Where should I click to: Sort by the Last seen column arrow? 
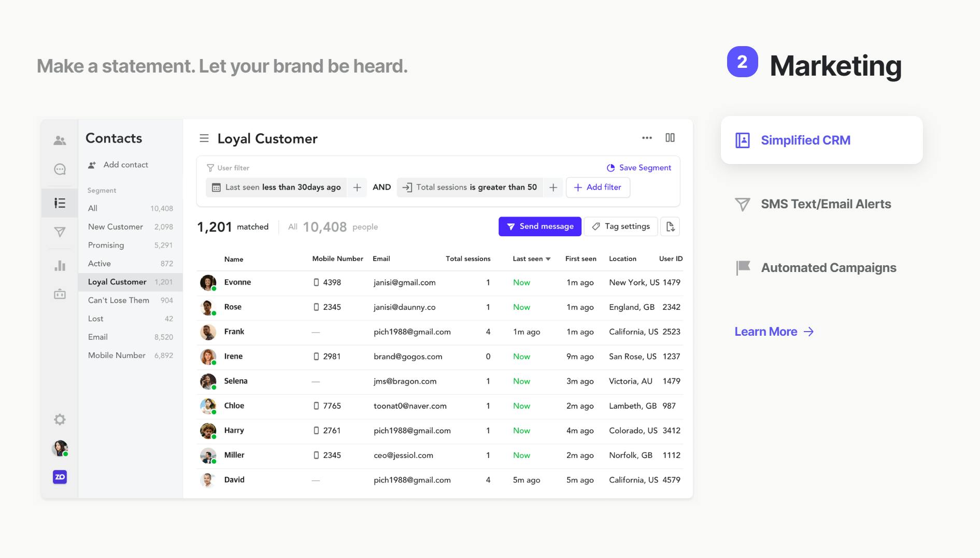548,259
